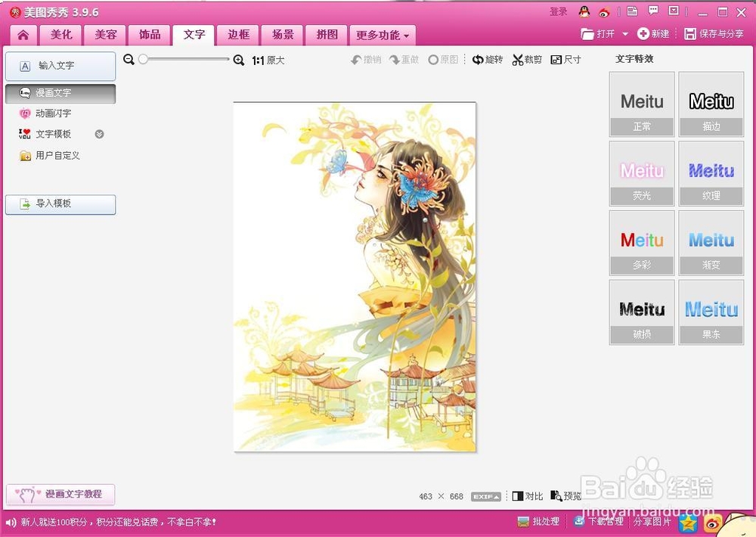Open the 边框 tab
This screenshot has width=756, height=537.
tap(238, 35)
